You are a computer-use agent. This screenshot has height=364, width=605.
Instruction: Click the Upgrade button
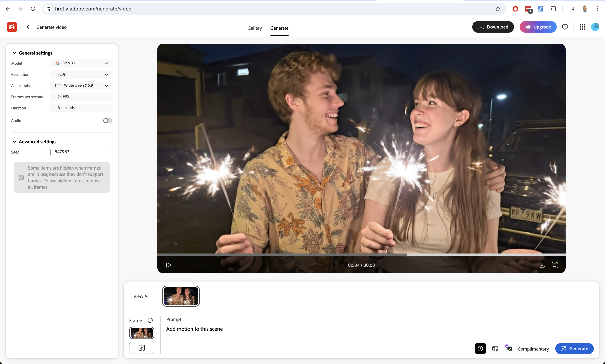point(538,27)
